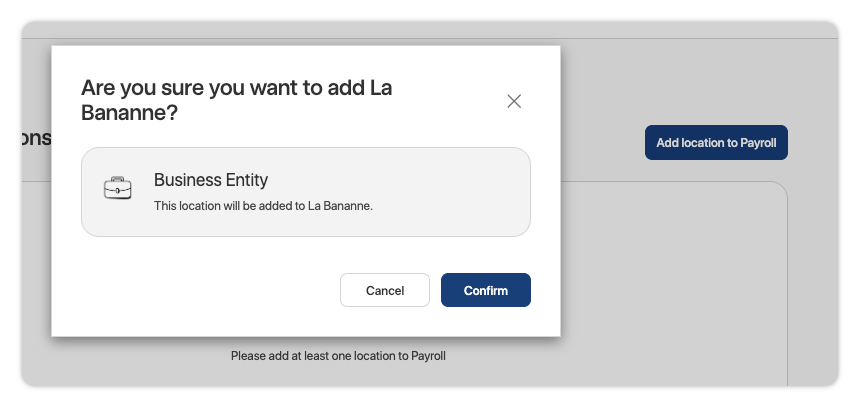This screenshot has height=408, width=860.
Task: Click 'Please add at least one location' message
Action: coord(338,356)
